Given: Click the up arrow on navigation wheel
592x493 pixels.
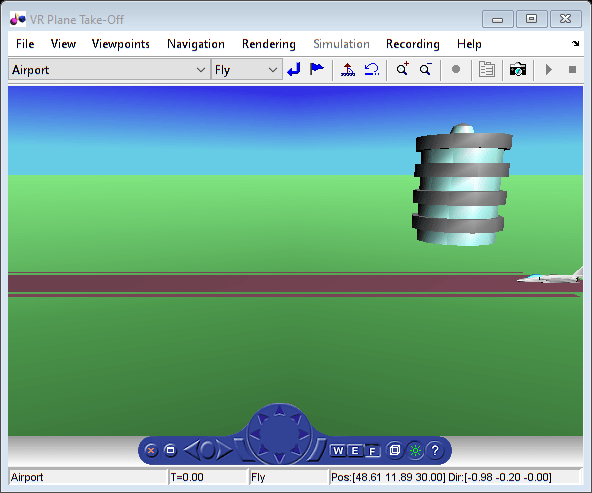Looking at the screenshot, I should (x=279, y=410).
